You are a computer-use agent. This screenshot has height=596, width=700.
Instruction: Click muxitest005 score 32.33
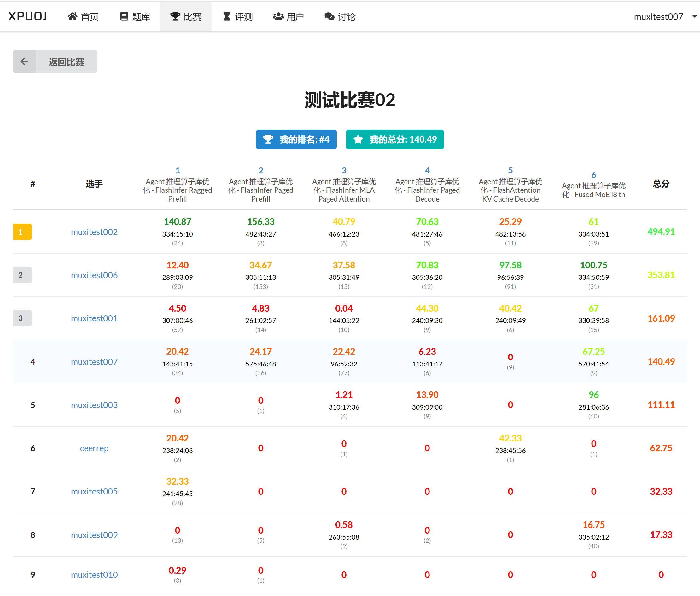(177, 482)
